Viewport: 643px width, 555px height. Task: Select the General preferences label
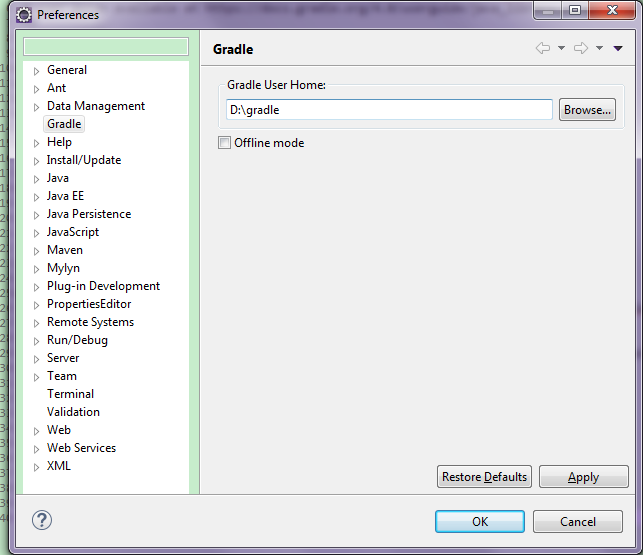coord(67,70)
